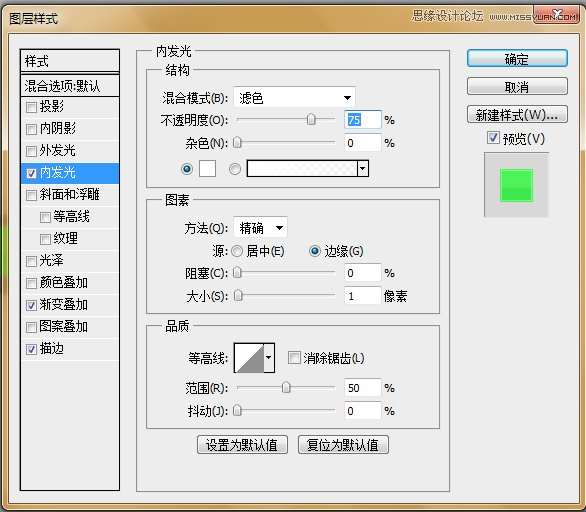Enable the 图案叠加 checkbox
586x512 pixels.
click(x=31, y=327)
